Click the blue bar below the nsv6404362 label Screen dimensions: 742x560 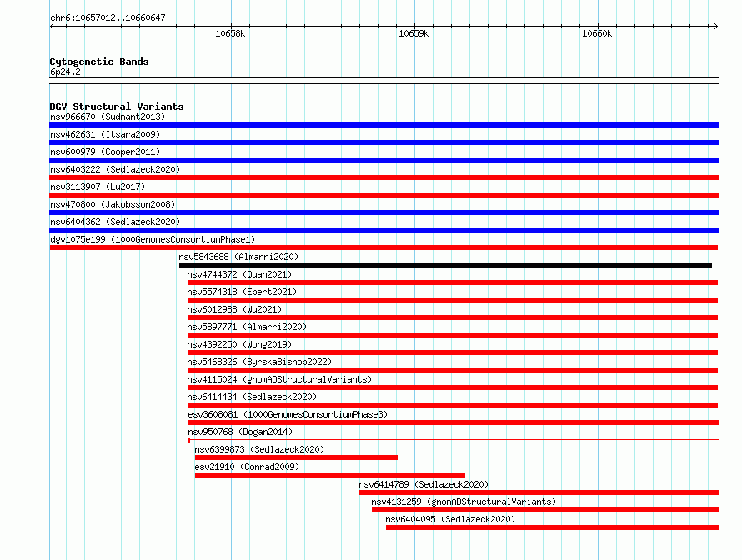pos(384,230)
